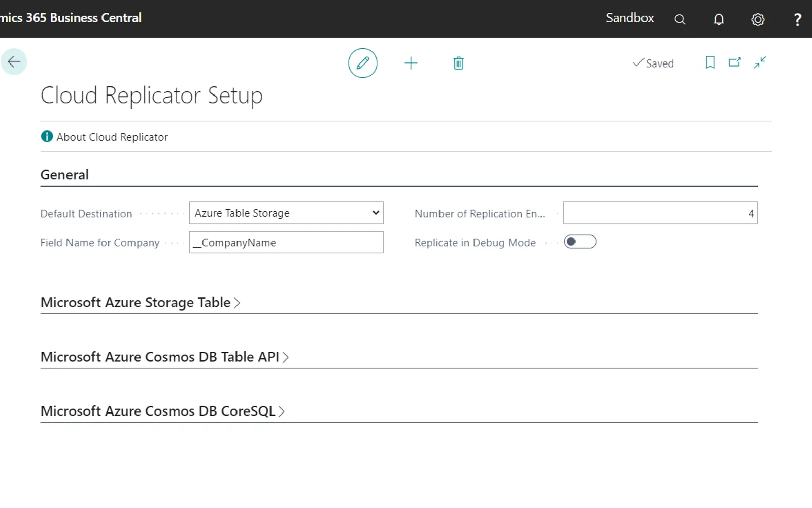Click Cloud Replicator Setup page title
The image size is (812, 508).
click(152, 96)
